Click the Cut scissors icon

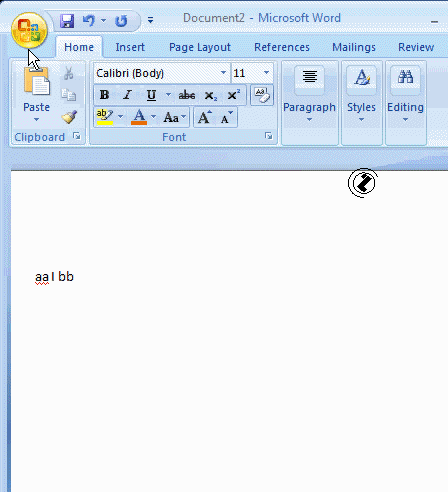[69, 73]
